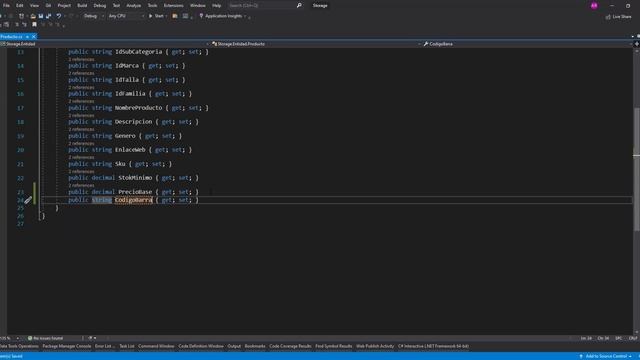
Task: Close the Productos.cs tab
Action: click(x=34, y=37)
